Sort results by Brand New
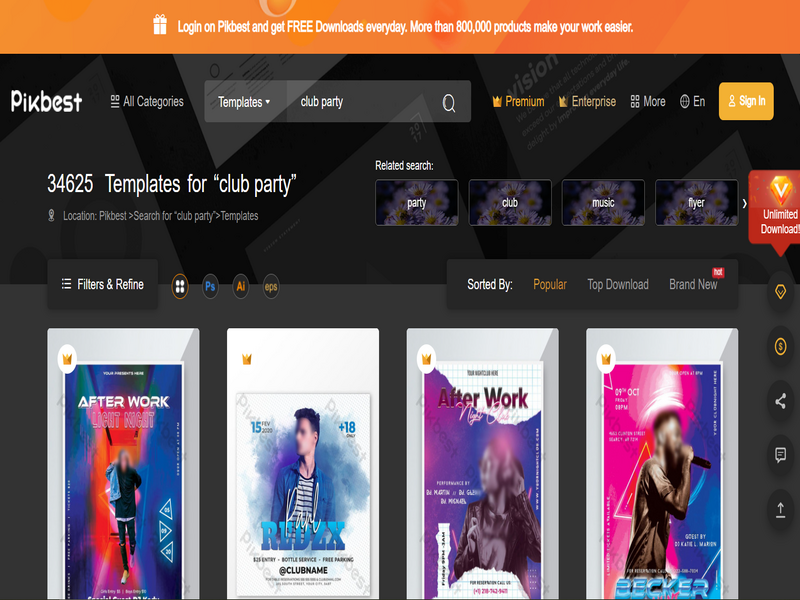Image resolution: width=800 pixels, height=600 pixels. tap(693, 284)
